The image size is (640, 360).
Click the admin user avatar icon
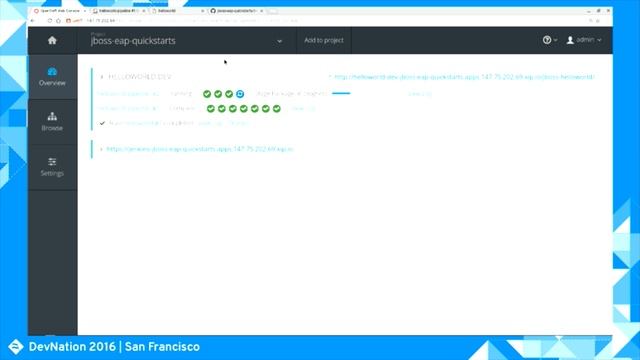[x=570, y=40]
